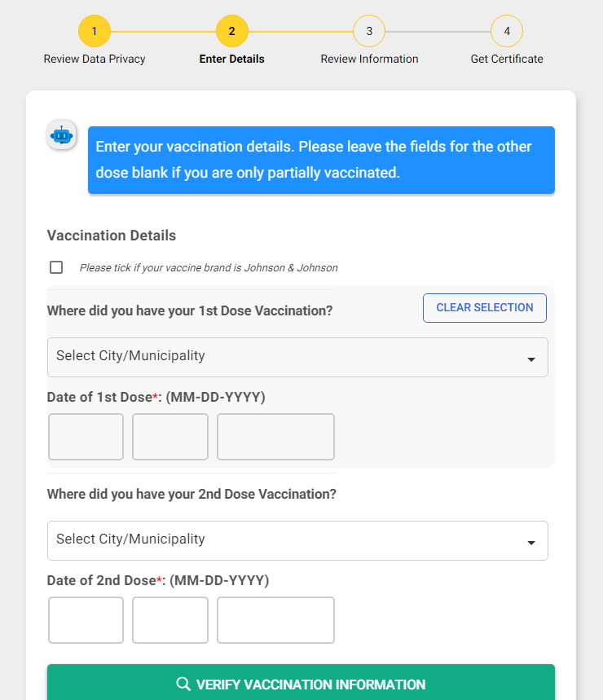Image resolution: width=603 pixels, height=700 pixels.
Task: Click the 2nd dose dropdown arrow
Action: (x=531, y=543)
